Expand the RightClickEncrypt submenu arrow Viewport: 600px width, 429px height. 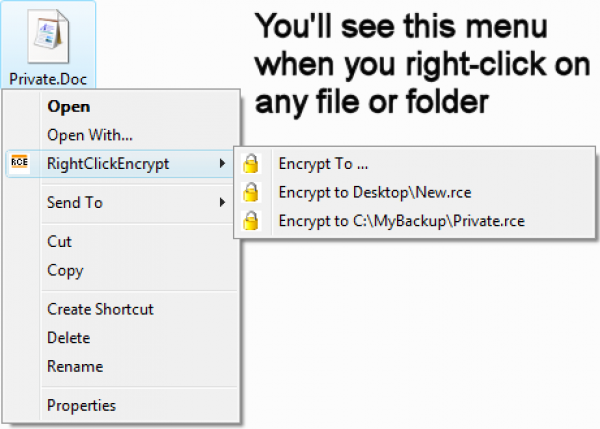click(x=222, y=164)
